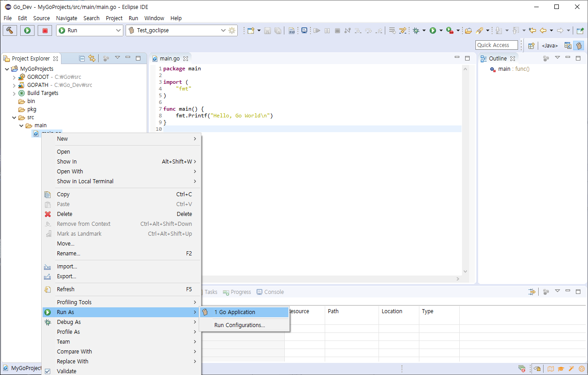Click the graduation cap status bar icon

click(x=561, y=369)
